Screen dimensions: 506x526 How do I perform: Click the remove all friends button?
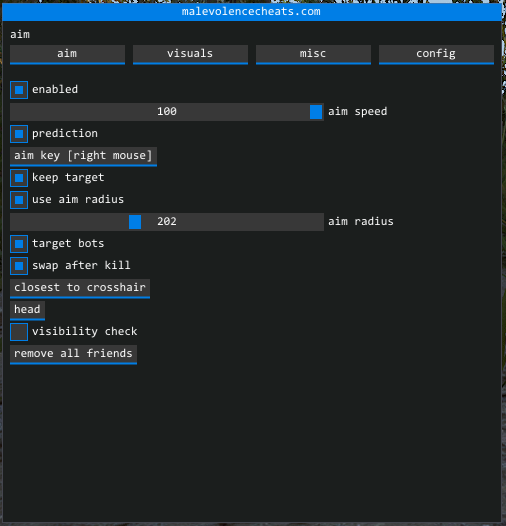click(73, 354)
